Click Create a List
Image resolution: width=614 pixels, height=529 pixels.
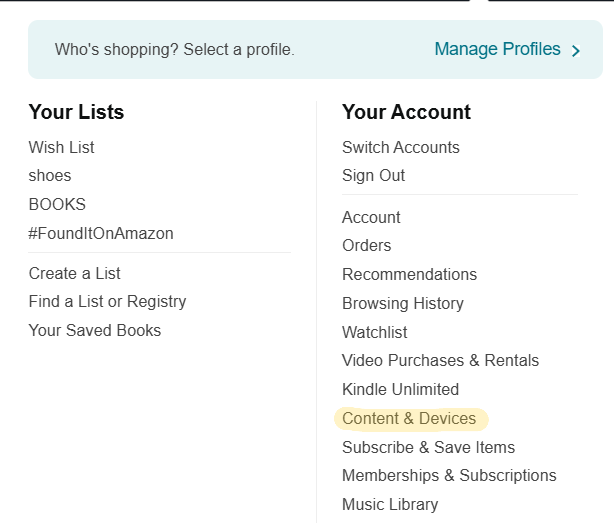pyautogui.click(x=75, y=273)
